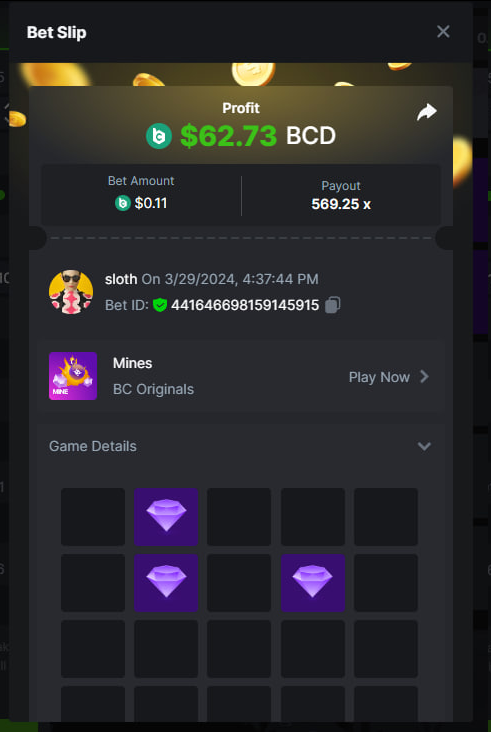Click the coin icon next to bet amount

point(123,203)
